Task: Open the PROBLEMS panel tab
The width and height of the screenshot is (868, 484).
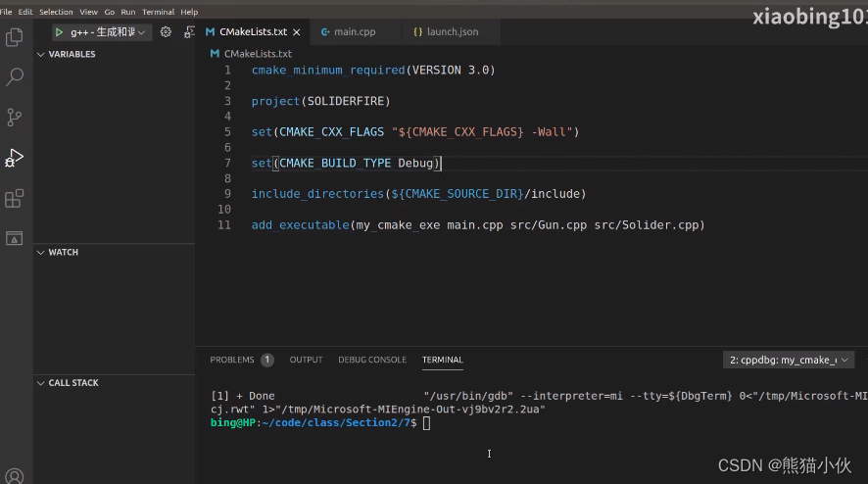Action: click(232, 360)
